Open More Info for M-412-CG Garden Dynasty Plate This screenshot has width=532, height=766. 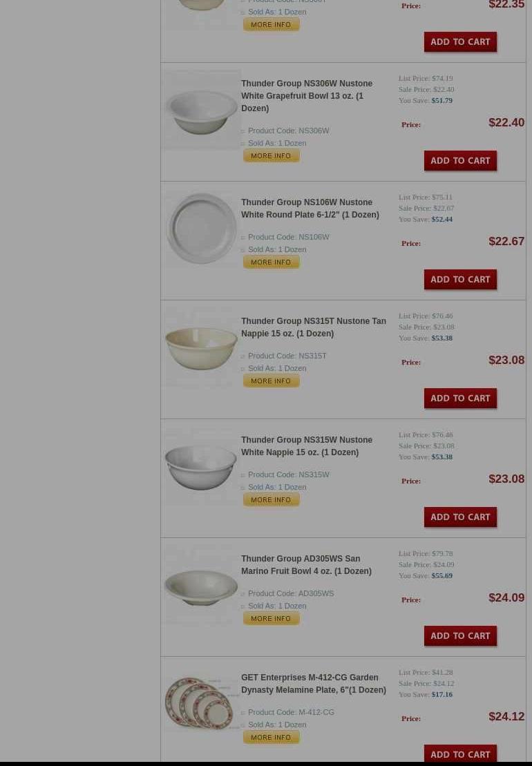pos(271,737)
